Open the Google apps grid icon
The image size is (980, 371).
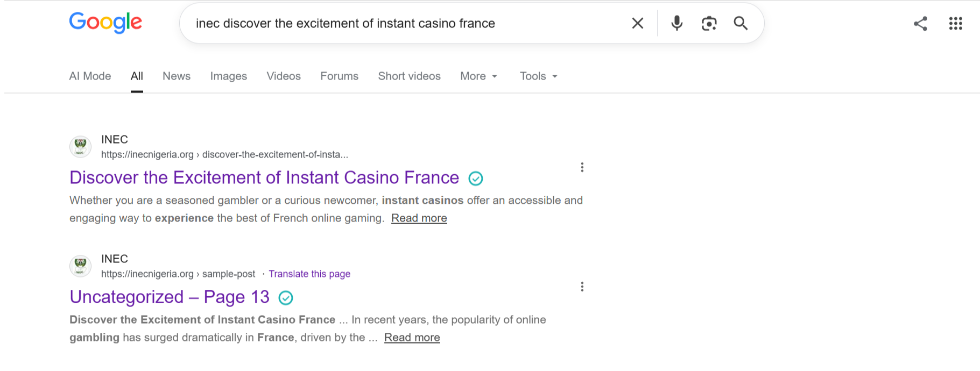955,24
